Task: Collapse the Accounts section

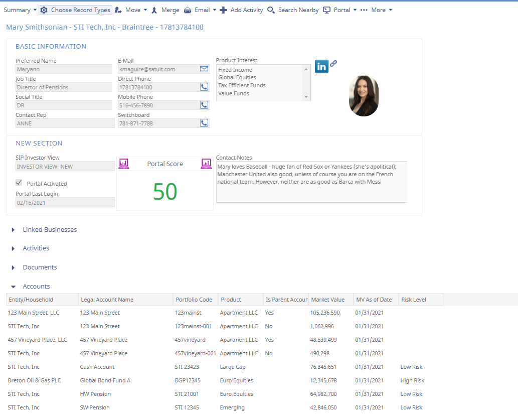Action: (x=13, y=287)
